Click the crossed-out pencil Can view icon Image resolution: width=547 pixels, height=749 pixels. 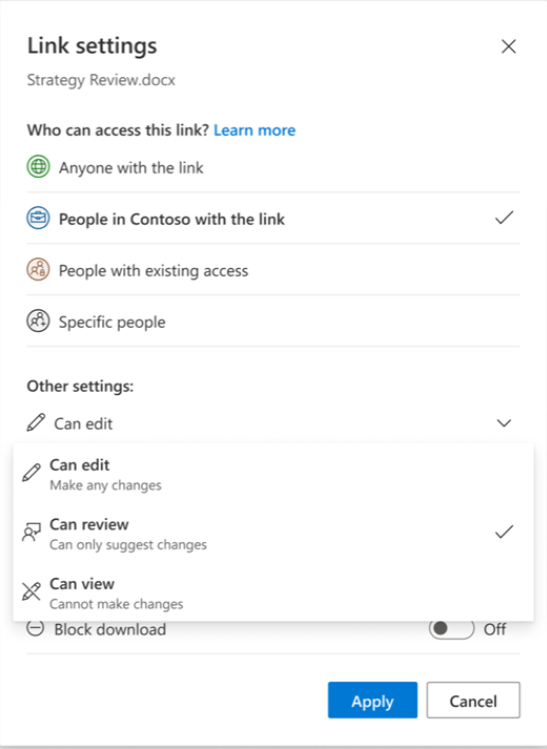click(x=32, y=591)
